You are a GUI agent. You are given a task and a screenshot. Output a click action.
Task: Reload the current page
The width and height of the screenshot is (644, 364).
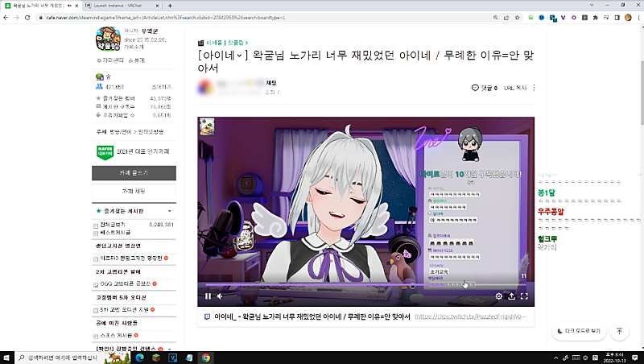point(27,18)
